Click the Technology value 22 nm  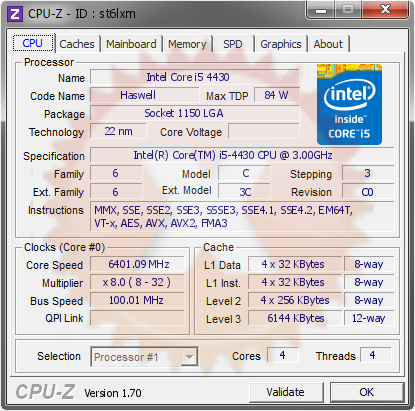click(118, 131)
